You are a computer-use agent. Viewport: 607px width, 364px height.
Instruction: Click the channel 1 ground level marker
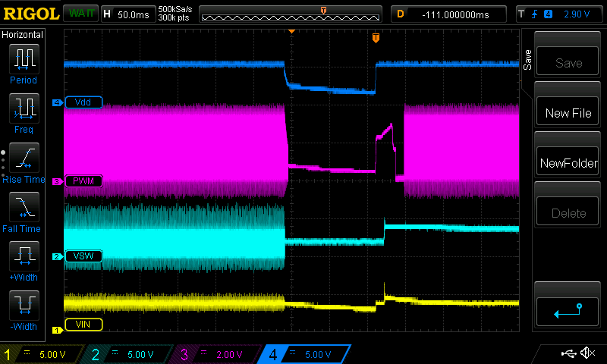pyautogui.click(x=58, y=331)
